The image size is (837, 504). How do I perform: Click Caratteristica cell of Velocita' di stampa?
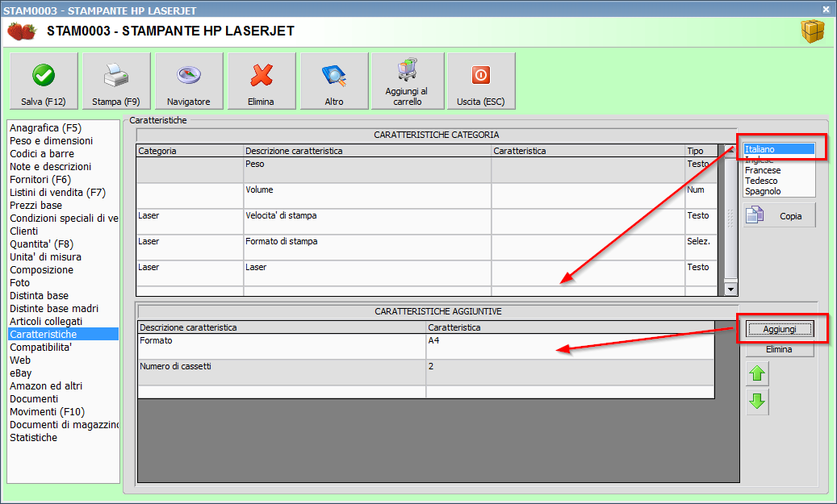588,221
